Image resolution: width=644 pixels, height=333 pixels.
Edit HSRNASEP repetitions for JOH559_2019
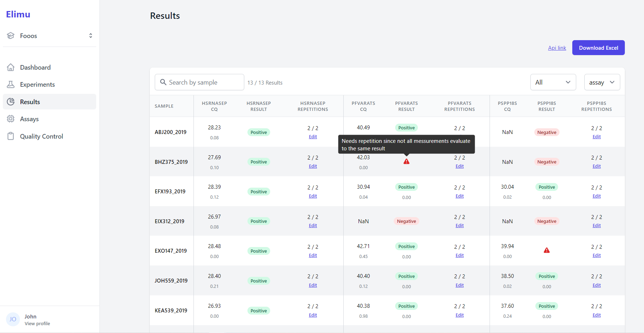pos(313,285)
